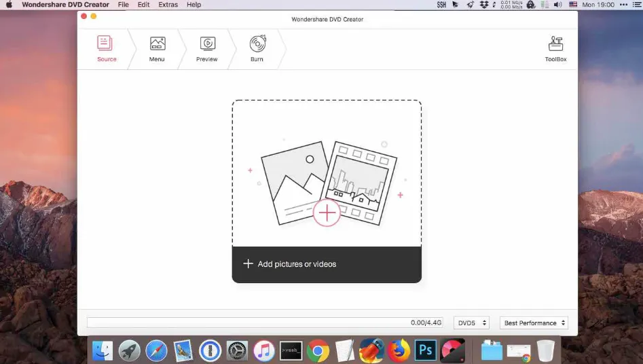643x364 pixels.
Task: Click the SSH menu bar icon
Action: [441, 5]
